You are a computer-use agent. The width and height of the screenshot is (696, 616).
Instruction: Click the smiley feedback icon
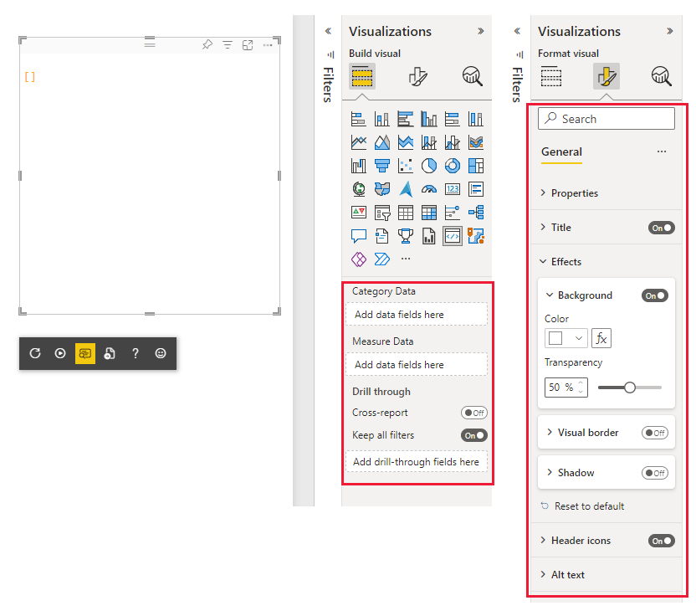coord(160,353)
